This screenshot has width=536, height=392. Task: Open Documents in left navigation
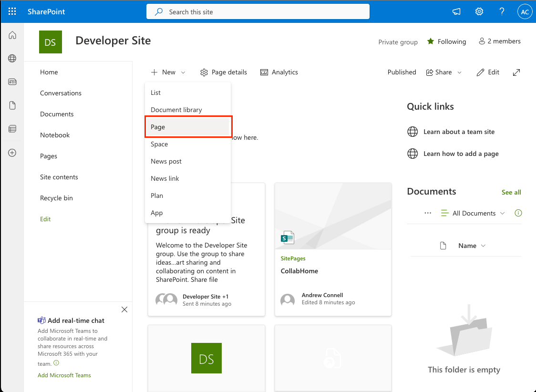click(x=57, y=114)
